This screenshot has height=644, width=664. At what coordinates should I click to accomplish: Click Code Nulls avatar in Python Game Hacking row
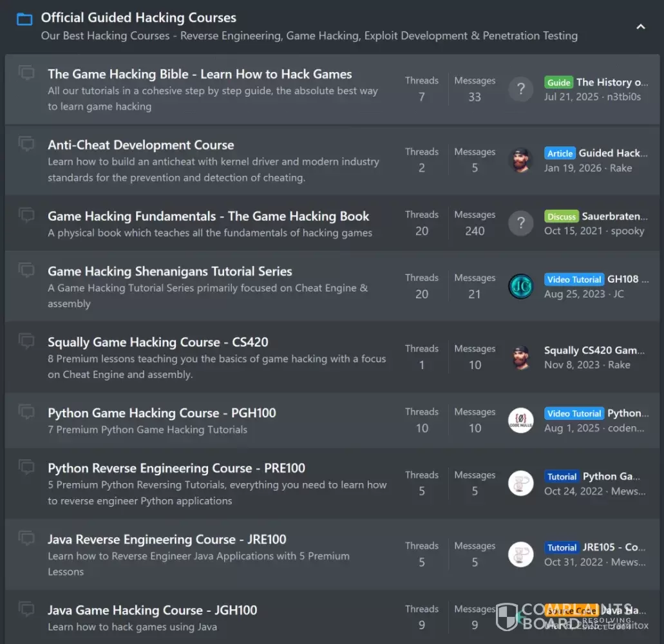tap(520, 421)
